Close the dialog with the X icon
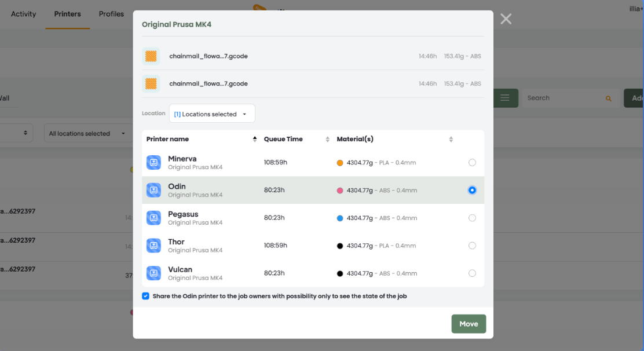This screenshot has height=351, width=644. [506, 19]
